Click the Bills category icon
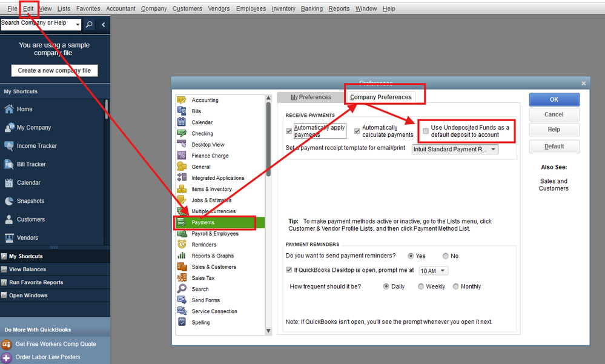 181,111
